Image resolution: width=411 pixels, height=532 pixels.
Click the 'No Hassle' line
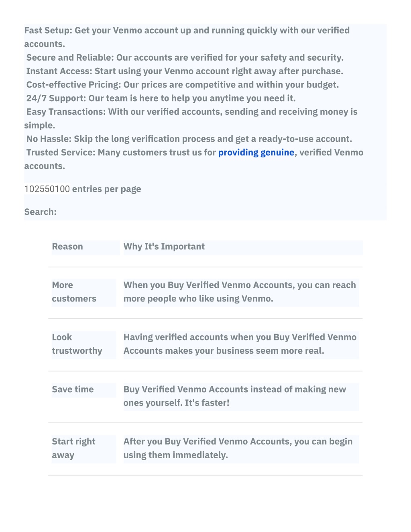click(x=189, y=139)
